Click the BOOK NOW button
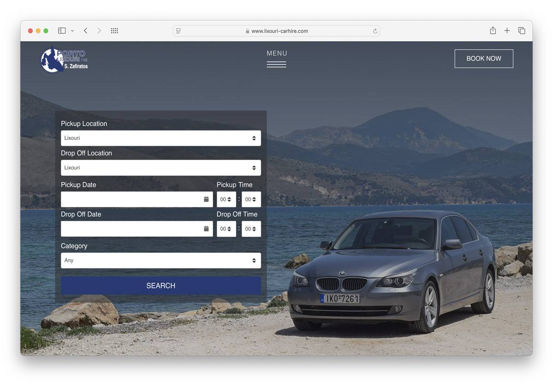This screenshot has width=553, height=392. pos(483,59)
